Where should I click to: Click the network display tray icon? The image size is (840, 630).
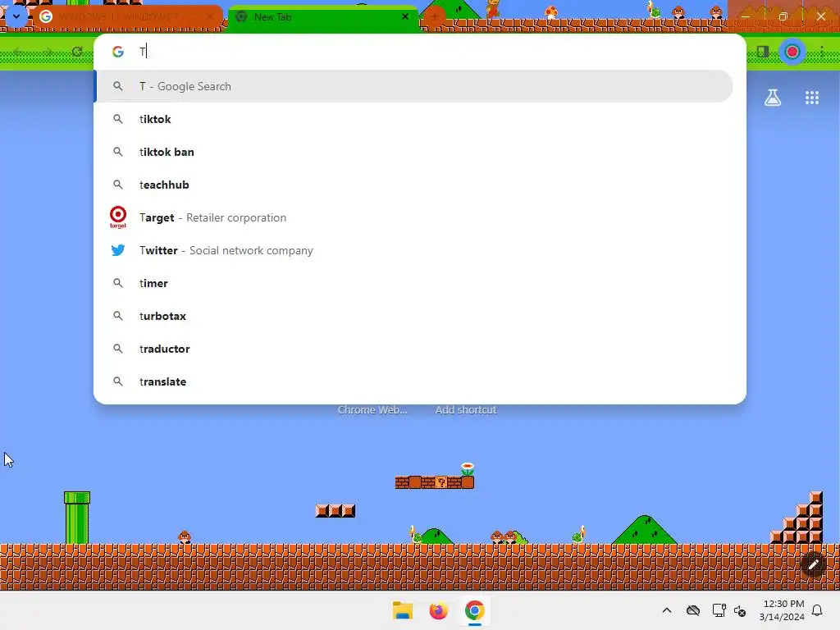[x=719, y=610]
